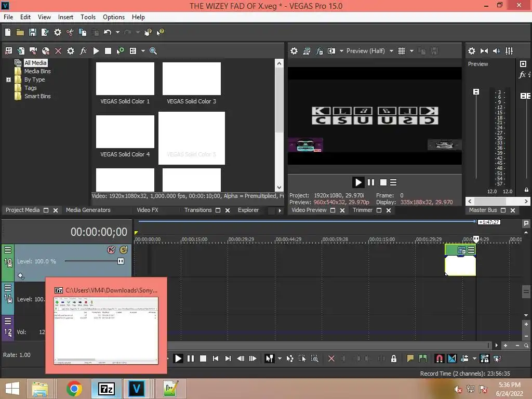
Task: Toggle solo on track 10
Action: click(124, 250)
